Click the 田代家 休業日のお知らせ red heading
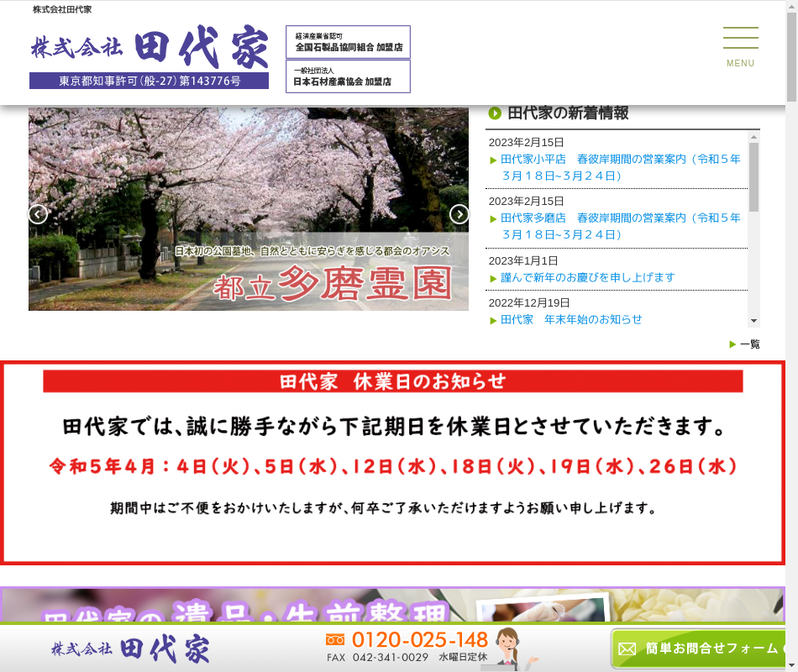The height and width of the screenshot is (672, 798). coord(393,381)
